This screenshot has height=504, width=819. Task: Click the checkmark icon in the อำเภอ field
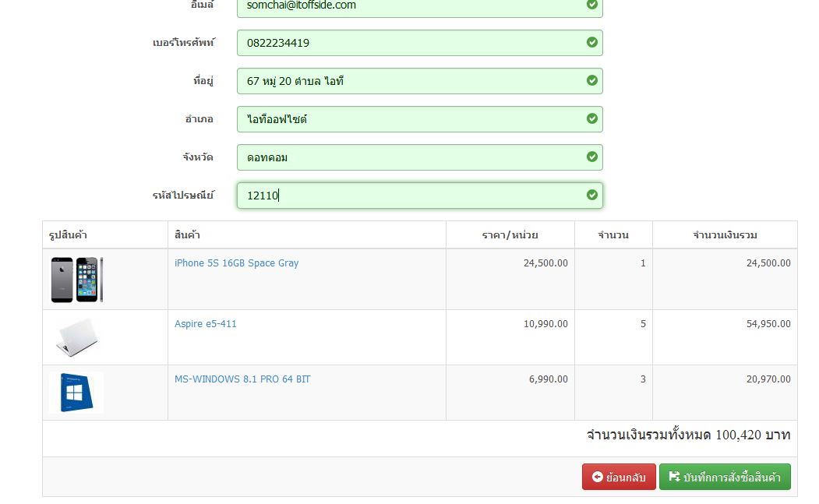pyautogui.click(x=591, y=118)
